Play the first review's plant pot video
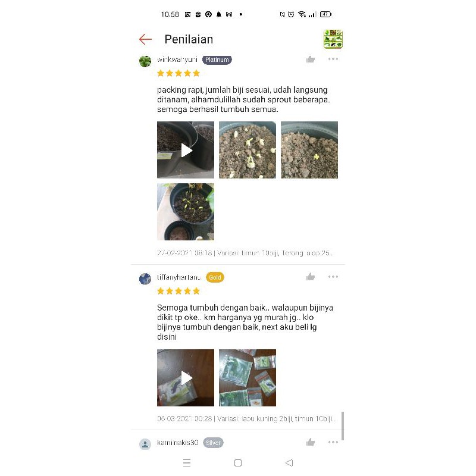 186,150
